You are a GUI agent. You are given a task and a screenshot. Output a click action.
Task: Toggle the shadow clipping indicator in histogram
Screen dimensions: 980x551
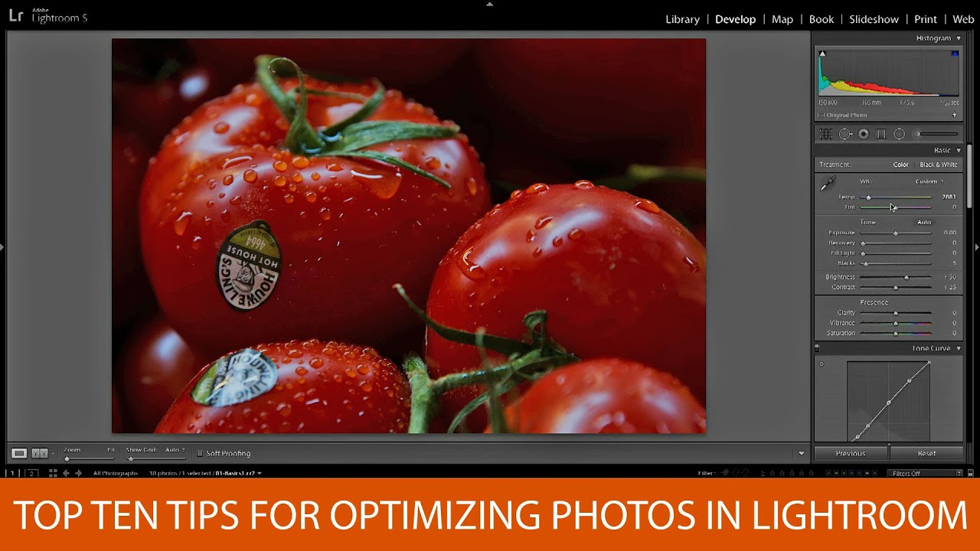pos(822,54)
